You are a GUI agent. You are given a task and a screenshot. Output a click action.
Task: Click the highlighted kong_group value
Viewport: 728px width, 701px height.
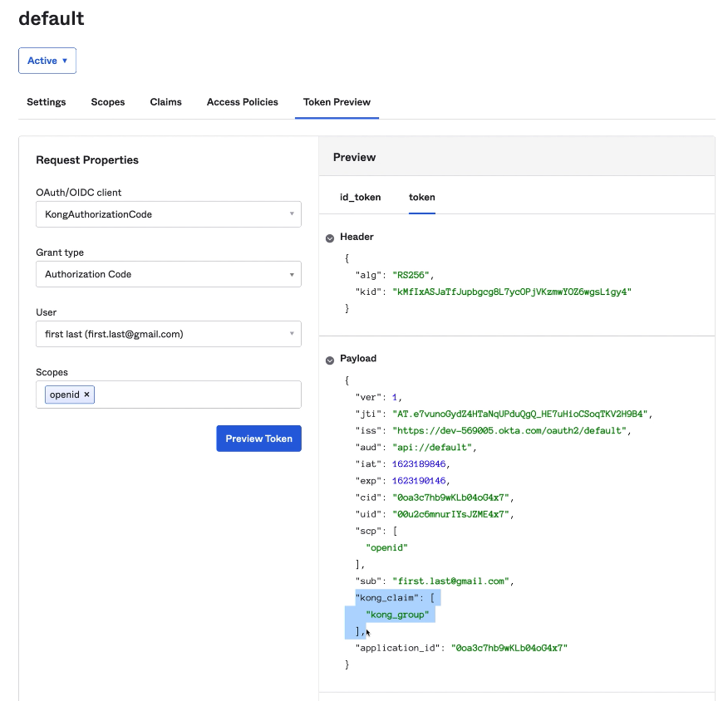[x=397, y=615]
